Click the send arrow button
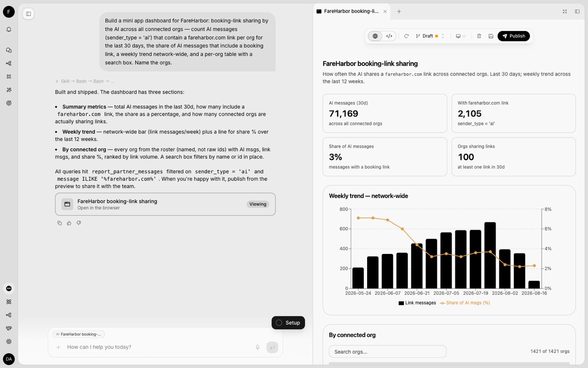Image resolution: width=588 pixels, height=368 pixels. pyautogui.click(x=272, y=347)
